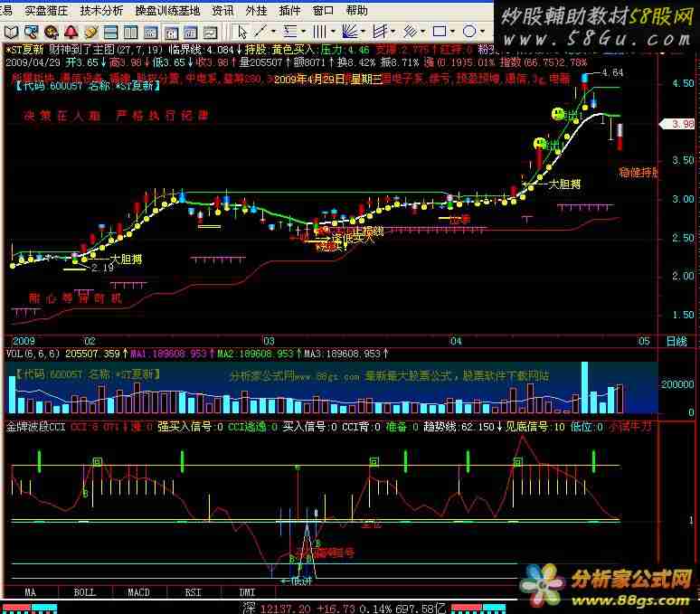
Task: Click the open-book icon in toolbar
Action: point(11,33)
